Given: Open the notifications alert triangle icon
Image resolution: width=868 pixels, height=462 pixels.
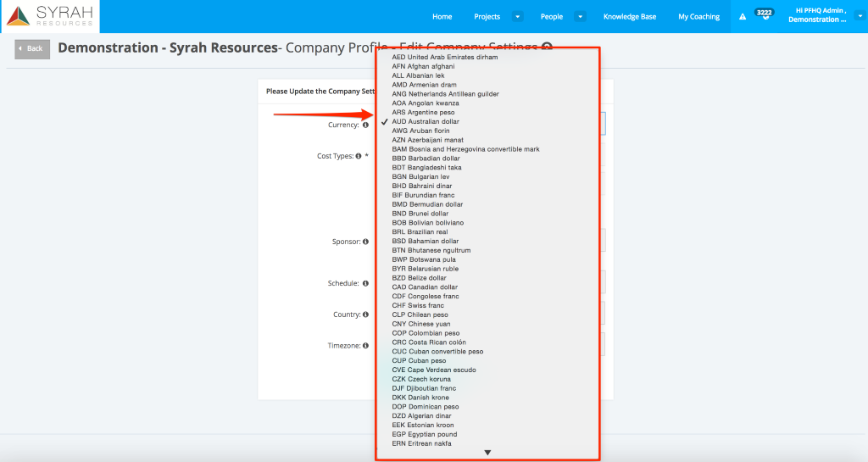Looking at the screenshot, I should pyautogui.click(x=743, y=17).
